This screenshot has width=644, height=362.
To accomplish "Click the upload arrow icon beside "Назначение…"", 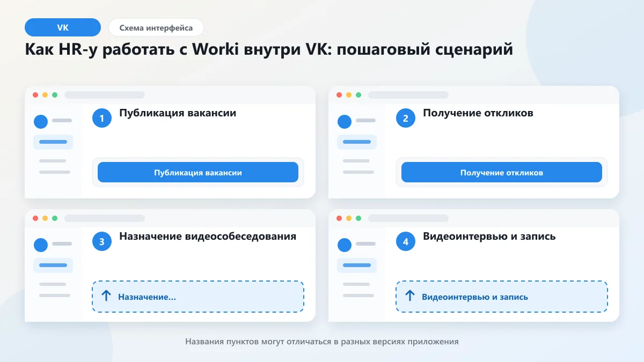I will point(106,296).
